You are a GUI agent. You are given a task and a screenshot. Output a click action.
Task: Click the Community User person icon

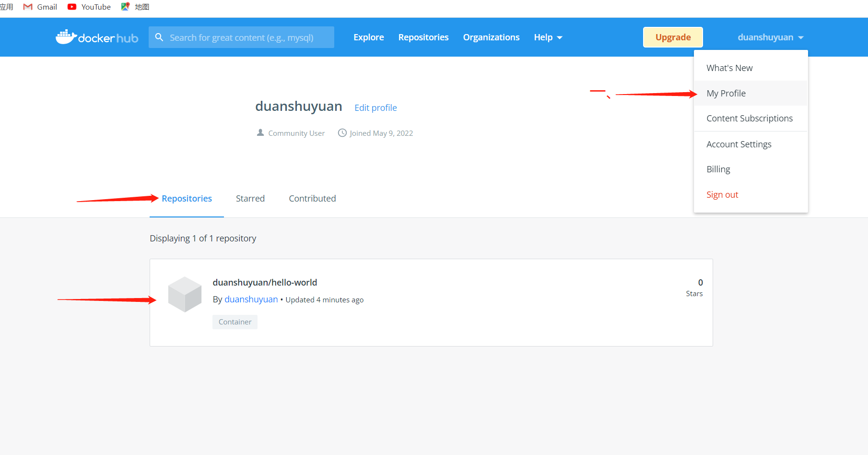260,132
